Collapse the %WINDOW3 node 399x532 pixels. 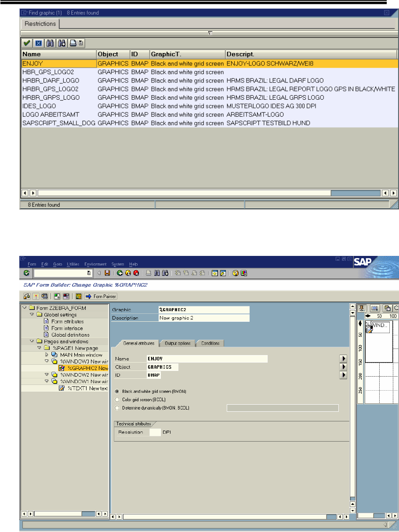pos(47,362)
